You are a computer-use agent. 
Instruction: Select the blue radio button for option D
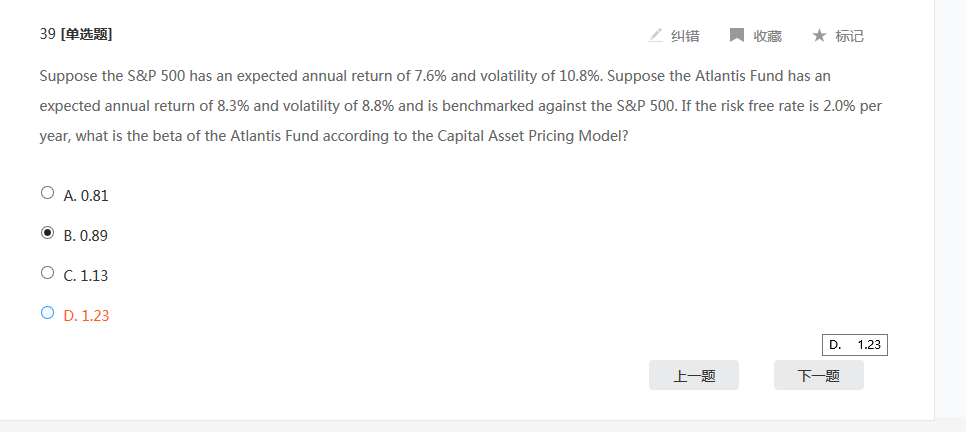[x=47, y=312]
